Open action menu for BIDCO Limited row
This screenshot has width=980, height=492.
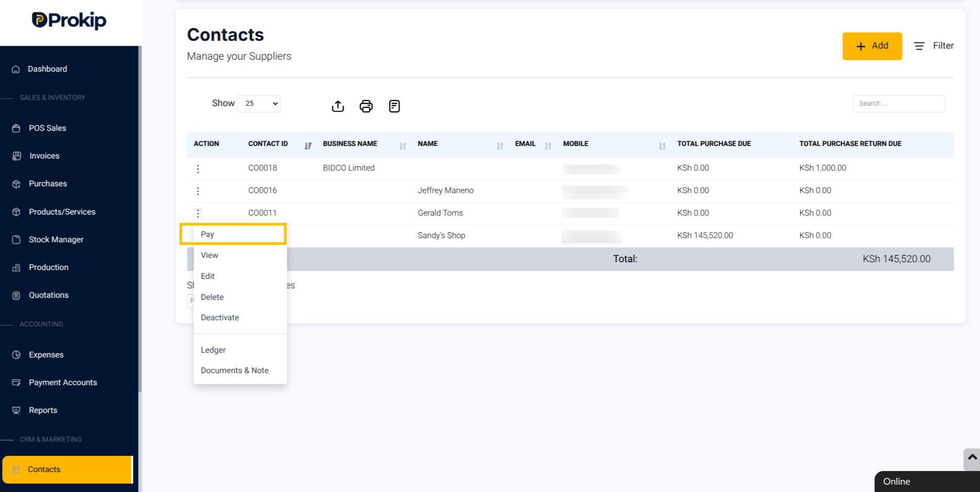coord(198,169)
